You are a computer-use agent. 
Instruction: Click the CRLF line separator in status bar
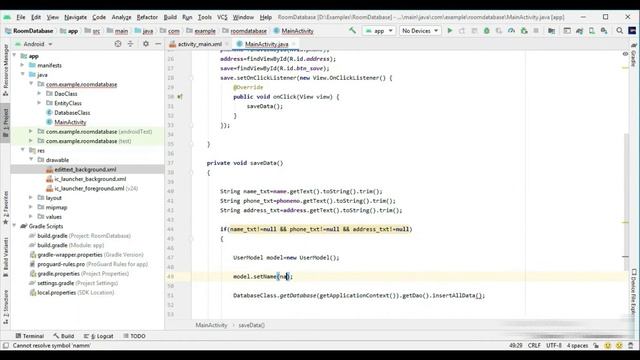pyautogui.click(x=534, y=345)
